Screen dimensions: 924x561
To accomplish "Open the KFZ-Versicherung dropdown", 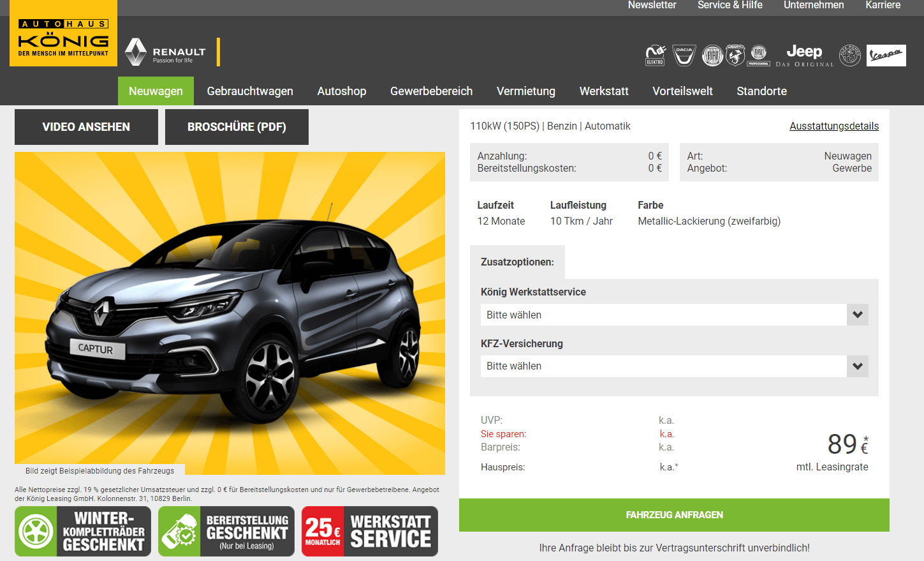I will tap(674, 366).
